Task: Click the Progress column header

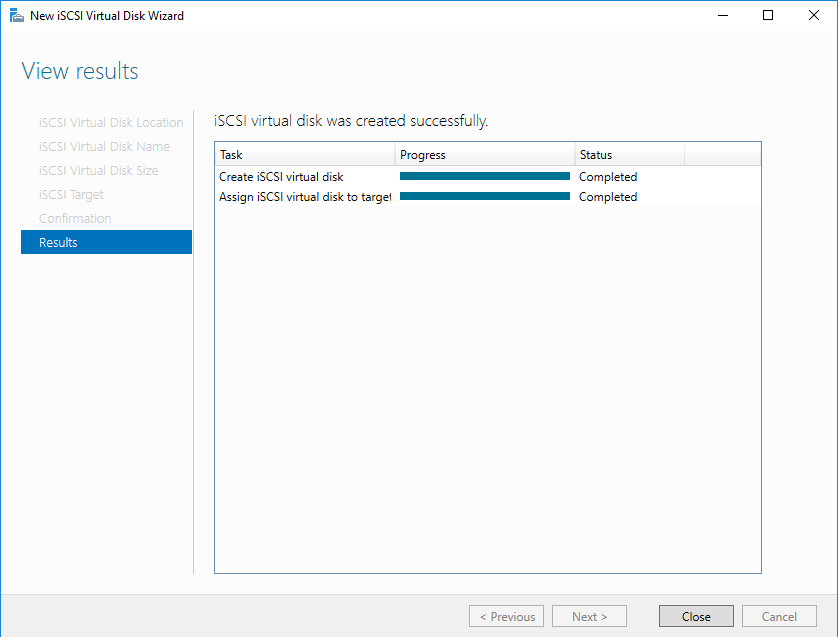Action: [484, 155]
